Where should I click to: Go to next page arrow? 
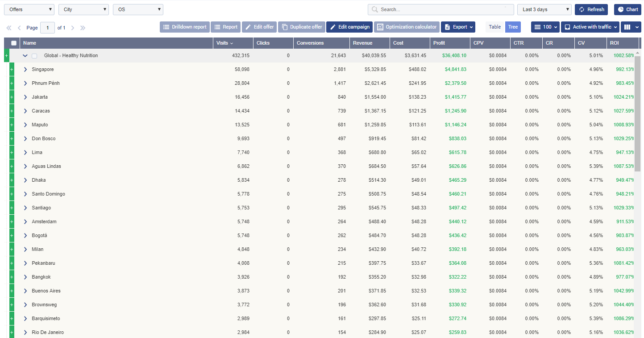click(x=73, y=28)
